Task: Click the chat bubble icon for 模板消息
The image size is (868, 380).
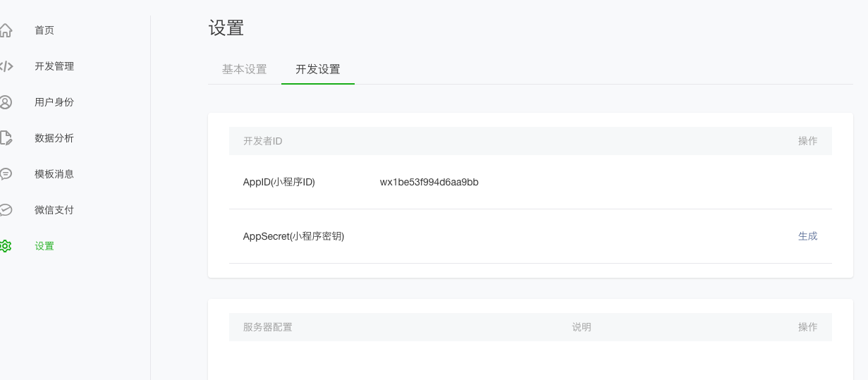Action: coord(6,174)
